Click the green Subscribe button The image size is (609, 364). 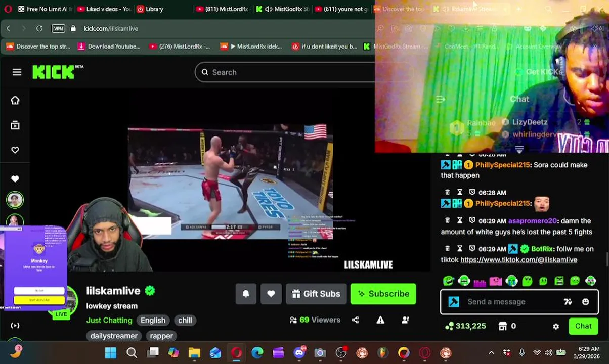[383, 294]
